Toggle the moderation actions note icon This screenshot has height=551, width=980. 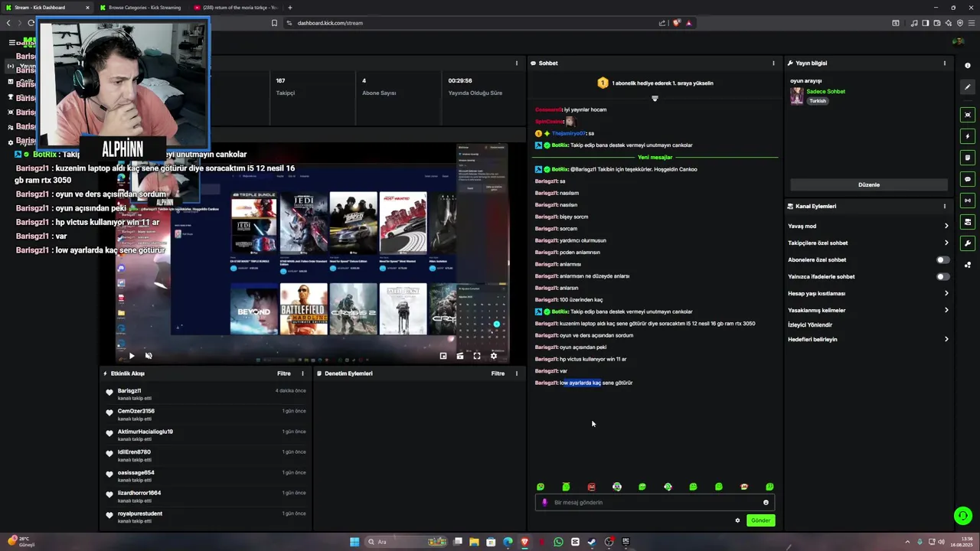(968, 158)
